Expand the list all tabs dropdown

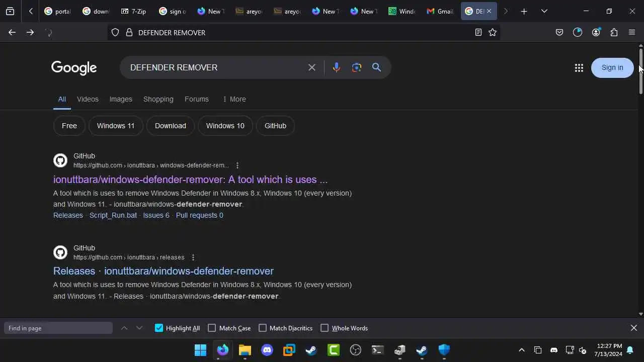click(x=544, y=11)
